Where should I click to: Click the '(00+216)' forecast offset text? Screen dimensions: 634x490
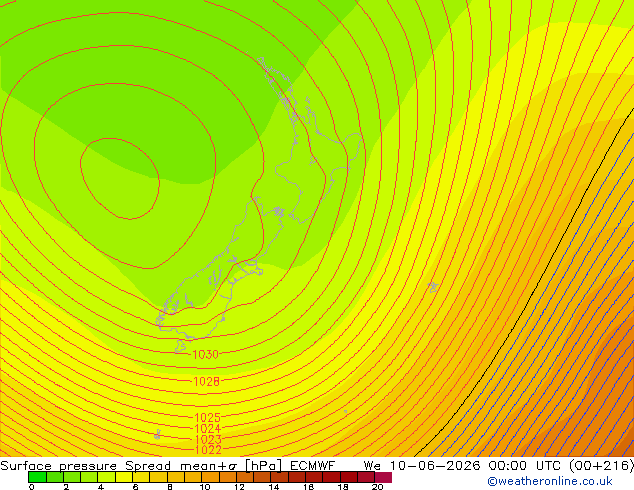601,466
